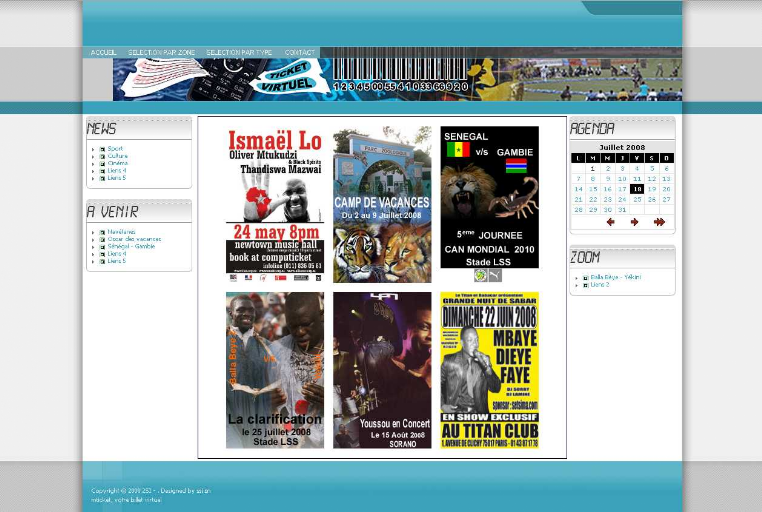Screen dimensions: 762x512
Task: Click the icon beside Balla Bèye - Yékini
Action: click(x=586, y=278)
